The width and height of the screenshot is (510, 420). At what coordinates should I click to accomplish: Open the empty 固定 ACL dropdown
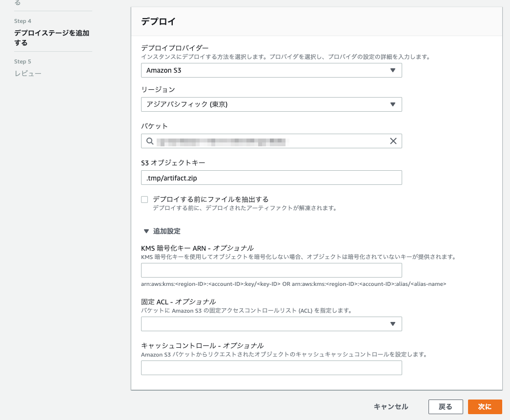click(x=271, y=324)
